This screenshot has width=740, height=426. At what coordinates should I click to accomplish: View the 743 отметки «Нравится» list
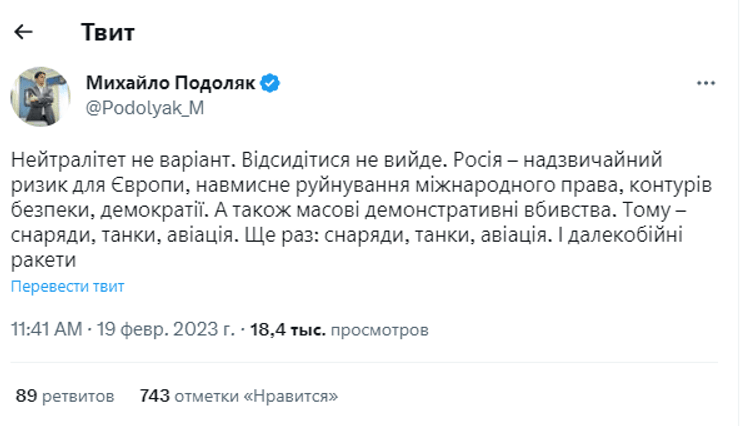coord(239,396)
